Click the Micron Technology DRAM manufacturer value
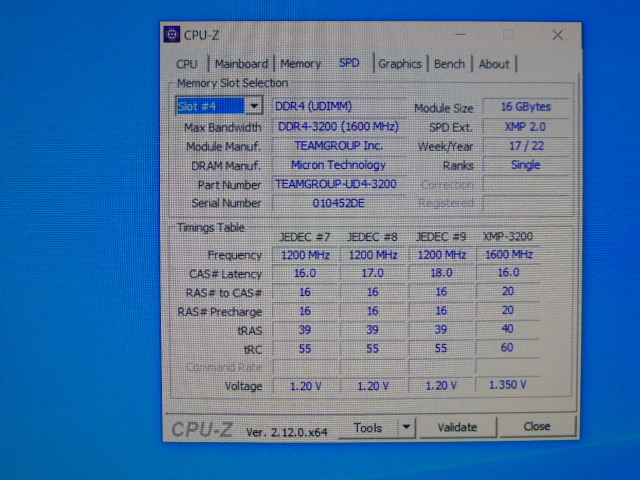 point(339,165)
